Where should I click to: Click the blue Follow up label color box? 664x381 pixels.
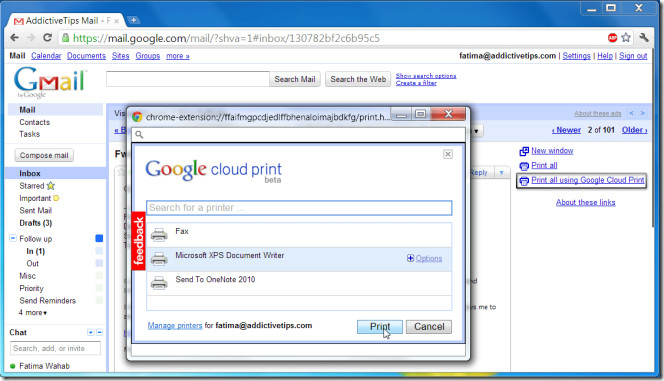99,238
